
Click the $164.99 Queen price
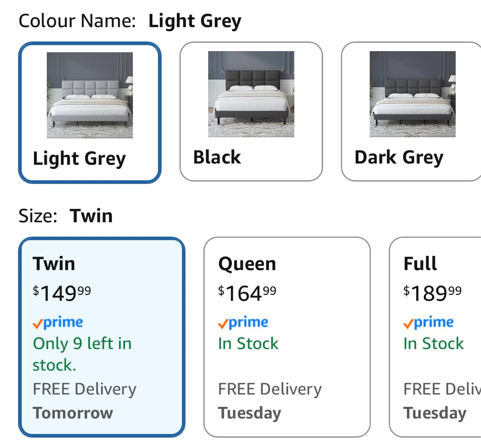[247, 293]
